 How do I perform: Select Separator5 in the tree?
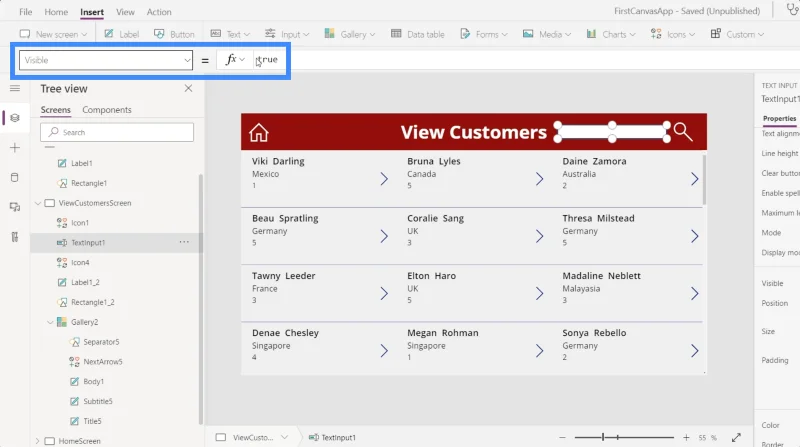(101, 342)
